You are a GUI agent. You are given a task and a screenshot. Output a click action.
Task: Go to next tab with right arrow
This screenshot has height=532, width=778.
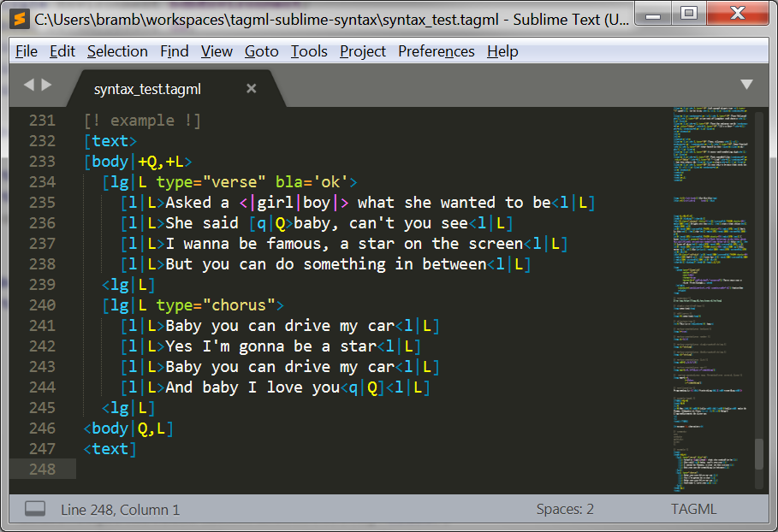pyautogui.click(x=46, y=85)
